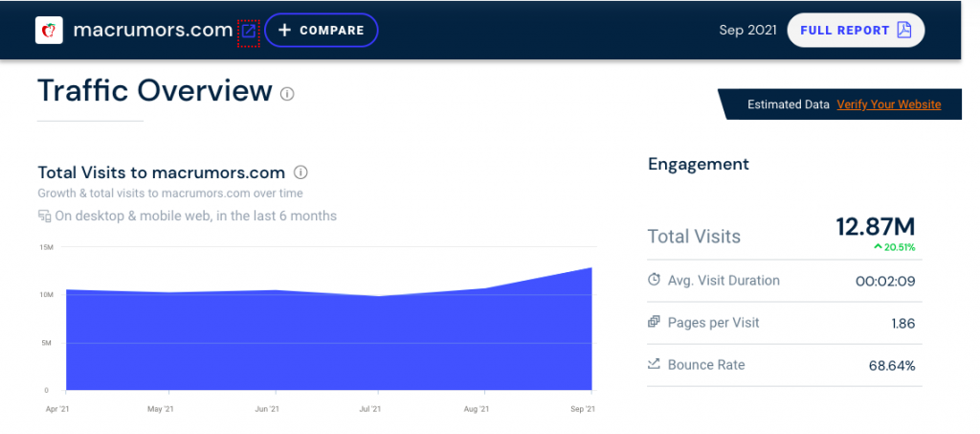980x434 pixels.
Task: Click the Growth & total visits subtitle text
Action: pos(170,194)
